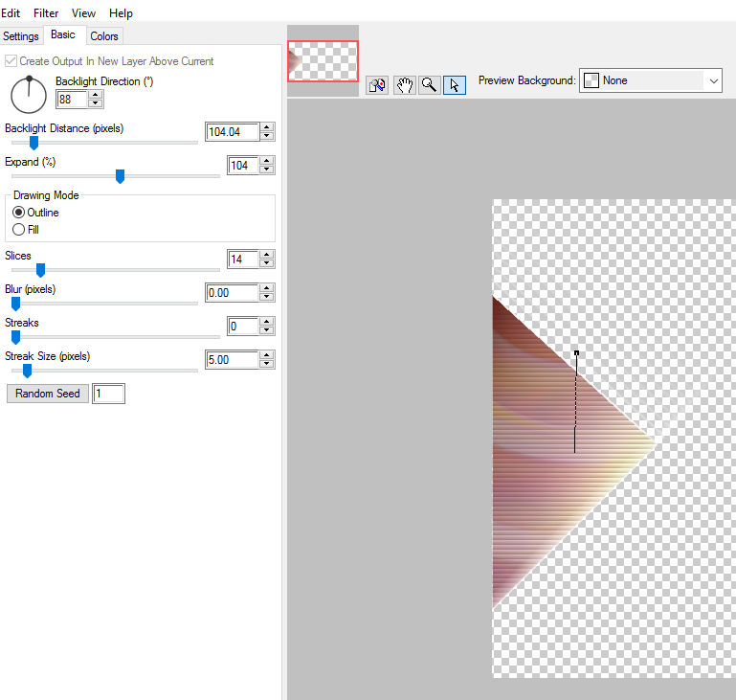
Task: Open the Edit menu
Action: coord(11,13)
